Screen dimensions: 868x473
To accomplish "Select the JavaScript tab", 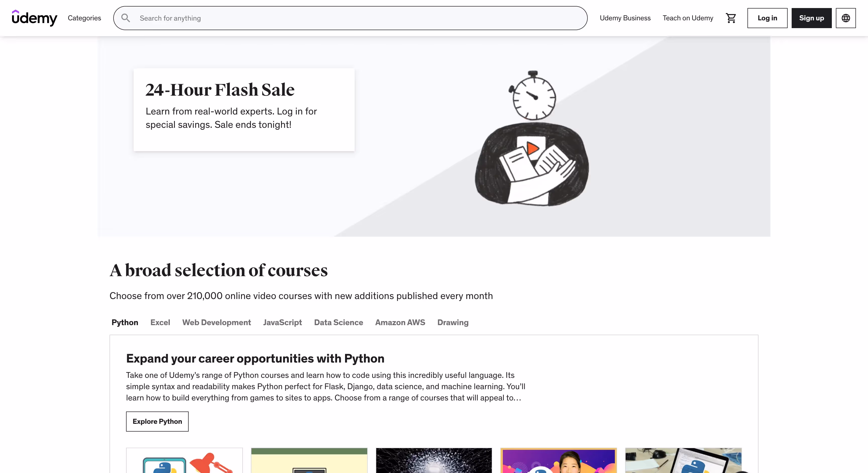I will click(x=282, y=322).
